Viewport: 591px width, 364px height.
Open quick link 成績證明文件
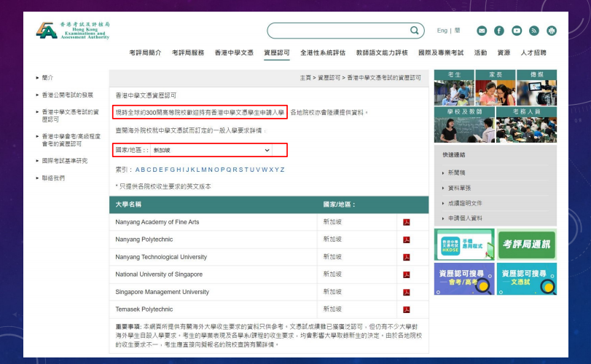465,203
